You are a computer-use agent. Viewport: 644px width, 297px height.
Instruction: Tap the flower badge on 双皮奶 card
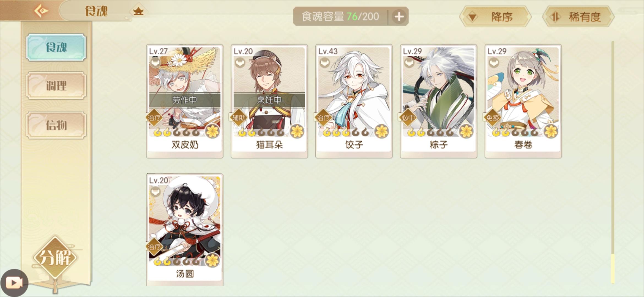pyautogui.click(x=212, y=131)
